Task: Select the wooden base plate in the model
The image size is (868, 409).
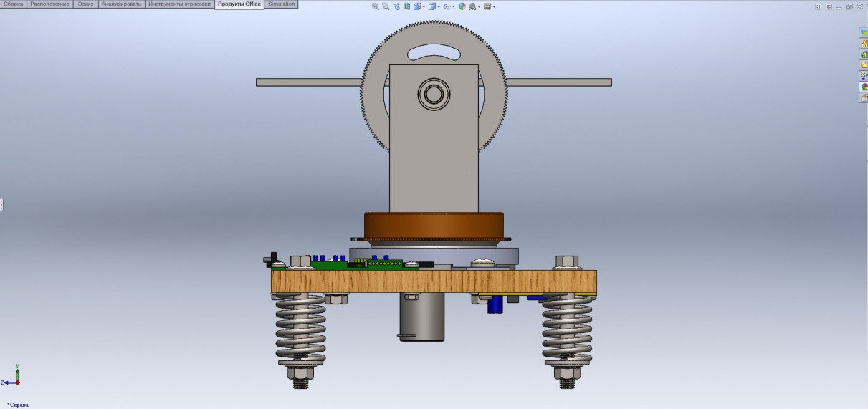Action: [x=434, y=282]
